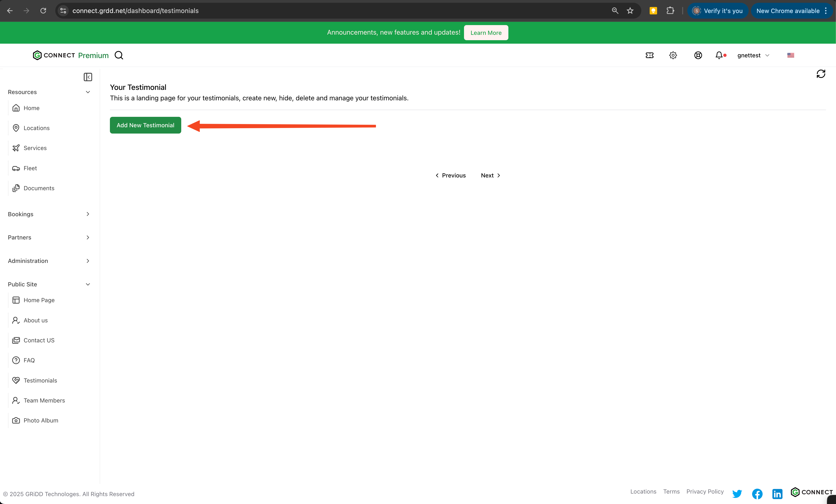836x504 pixels.
Task: Click the US flag language selector
Action: click(790, 55)
